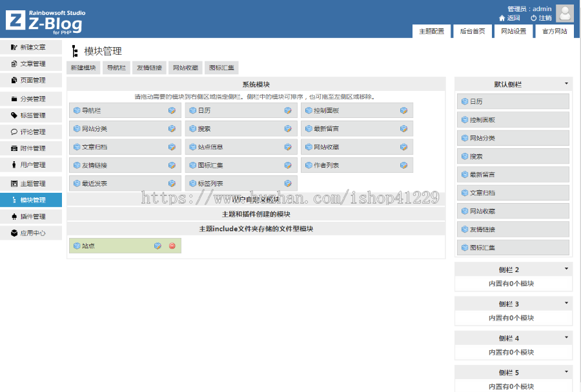Open the 网站设置 top tab
Image resolution: width=581 pixels, height=392 pixels.
click(x=513, y=31)
